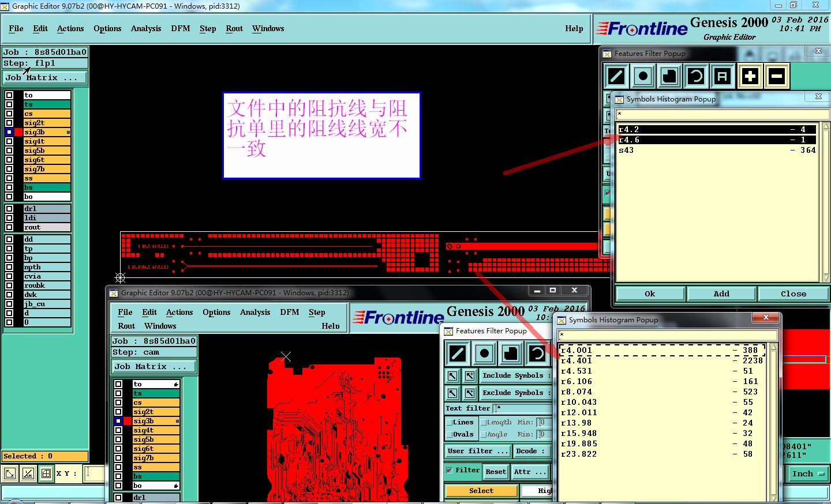Click the Step flp1 field in main window

(x=45, y=63)
